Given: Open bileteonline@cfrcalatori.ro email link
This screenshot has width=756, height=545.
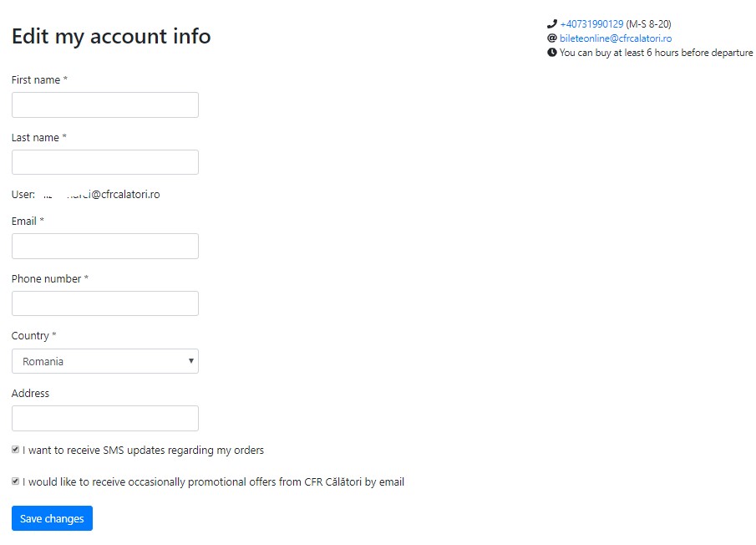Looking at the screenshot, I should pos(616,38).
